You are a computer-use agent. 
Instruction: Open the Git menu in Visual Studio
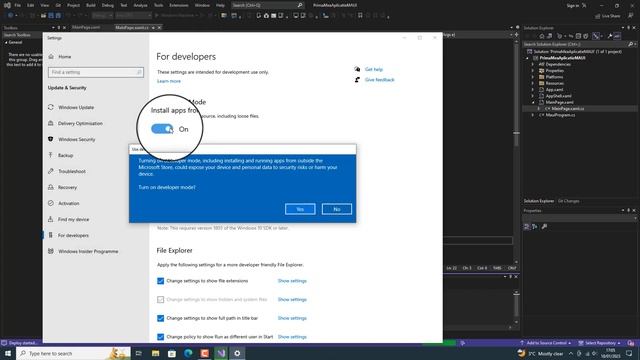coord(58,5)
